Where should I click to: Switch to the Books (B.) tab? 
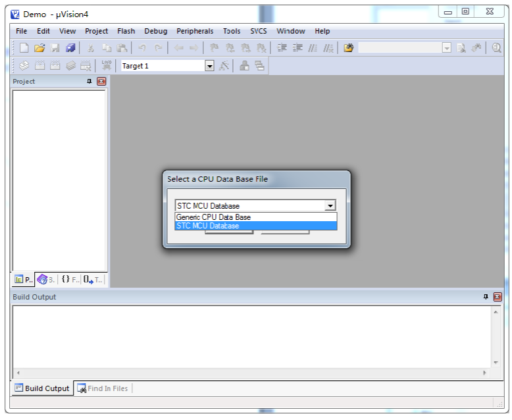point(46,280)
